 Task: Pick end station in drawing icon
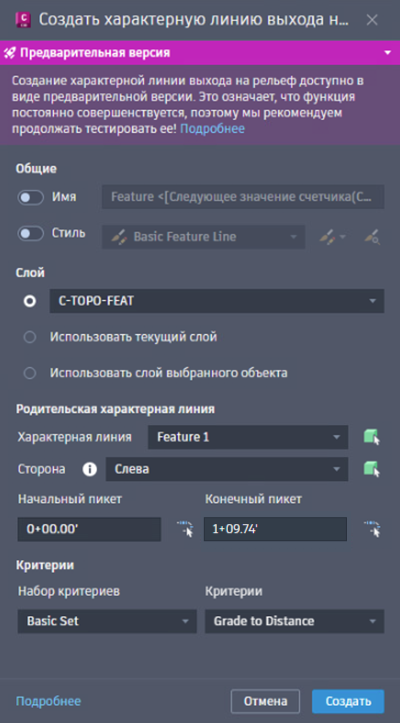pyautogui.click(x=371, y=529)
